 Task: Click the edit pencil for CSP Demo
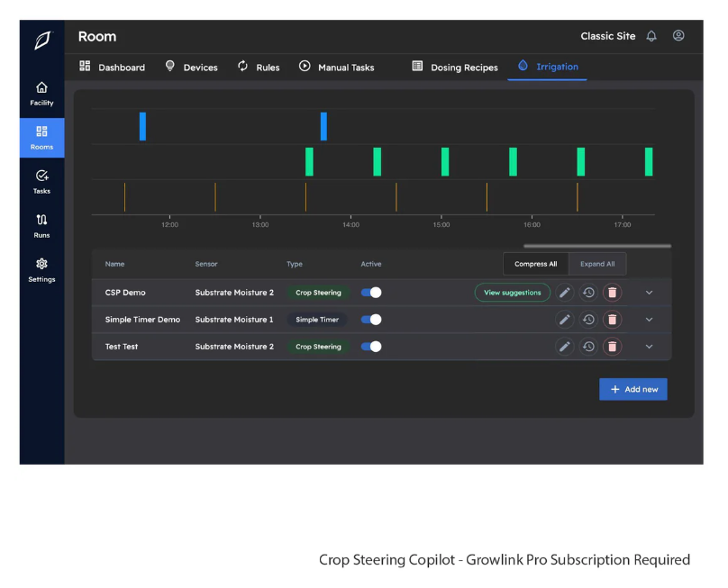565,293
